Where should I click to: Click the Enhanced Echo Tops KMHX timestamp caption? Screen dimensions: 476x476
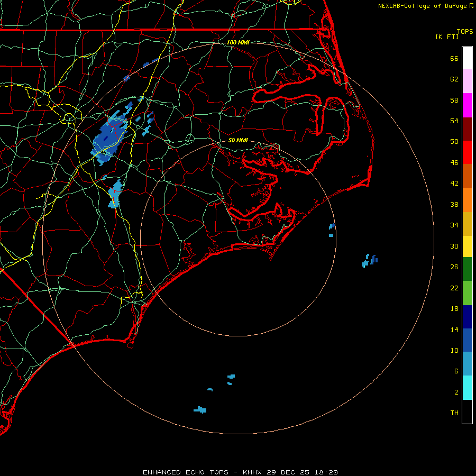coord(240,472)
